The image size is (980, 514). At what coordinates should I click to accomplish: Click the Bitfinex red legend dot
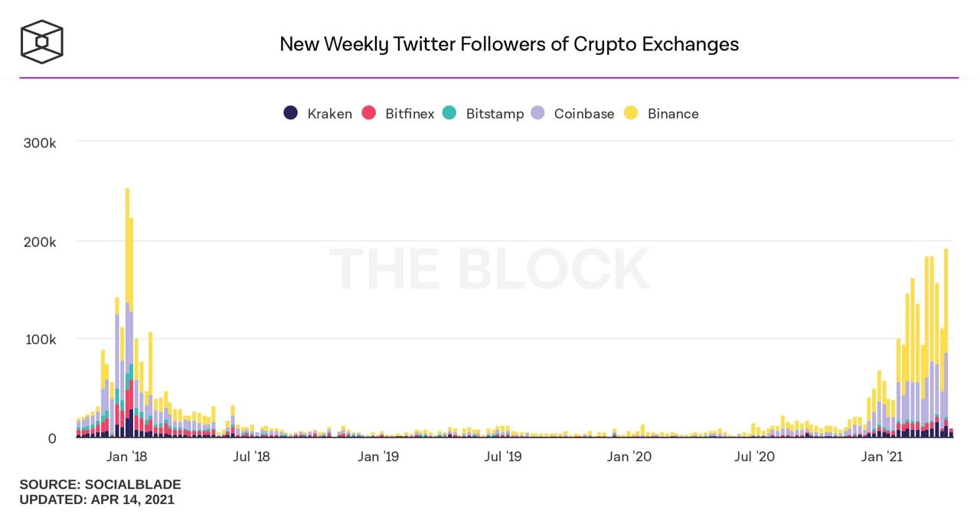click(369, 113)
